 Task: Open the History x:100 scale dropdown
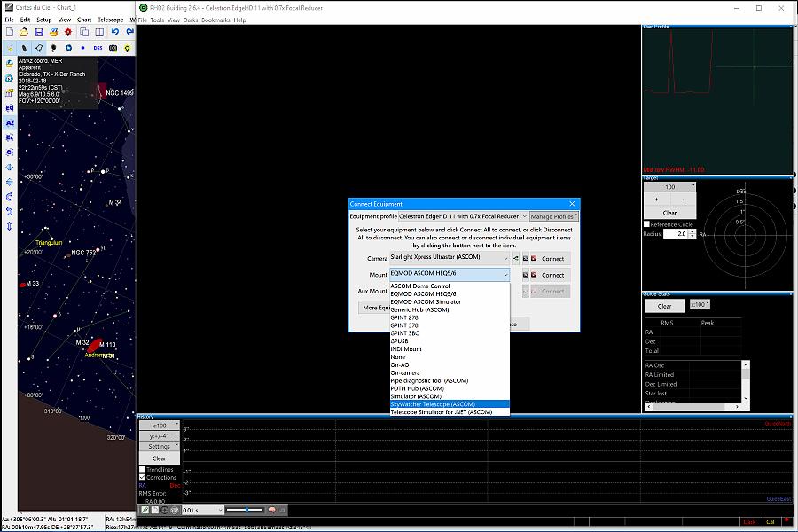pyautogui.click(x=160, y=426)
